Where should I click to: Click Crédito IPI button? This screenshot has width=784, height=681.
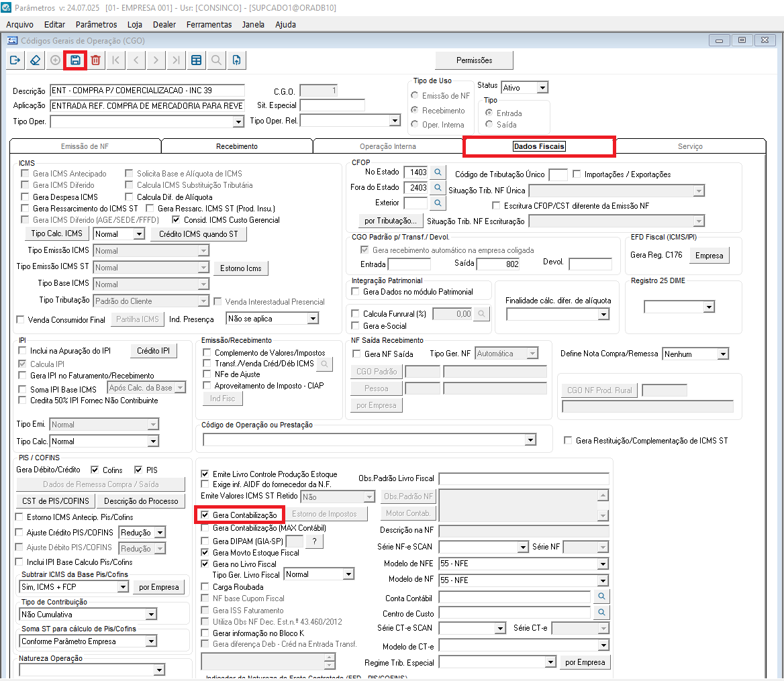pos(154,351)
